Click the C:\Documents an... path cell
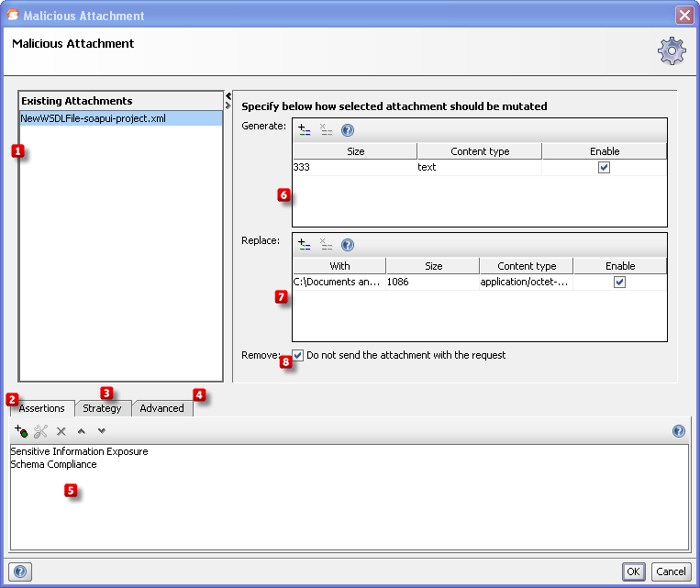The width and height of the screenshot is (700, 588). (339, 283)
